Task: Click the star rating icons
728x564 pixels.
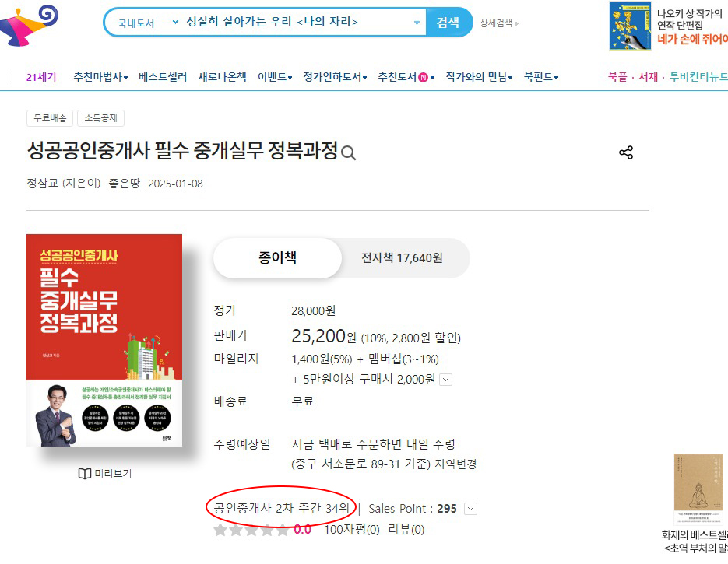Action: [x=251, y=530]
